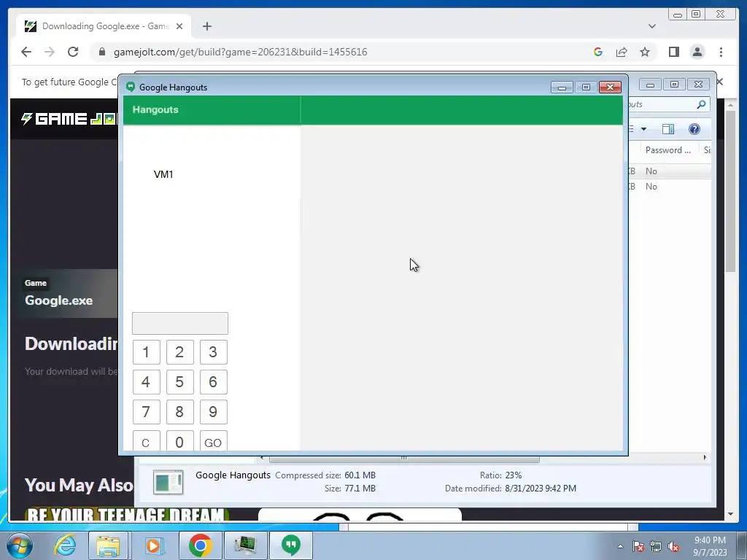747x560 pixels.
Task: Click the page scrollbar down arrow
Action: pos(731,514)
